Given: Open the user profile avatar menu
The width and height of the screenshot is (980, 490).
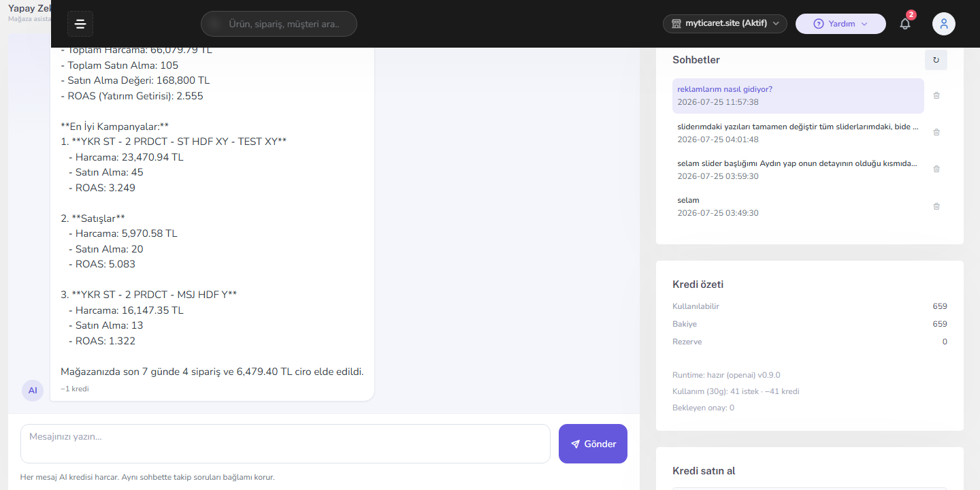Looking at the screenshot, I should tap(944, 24).
